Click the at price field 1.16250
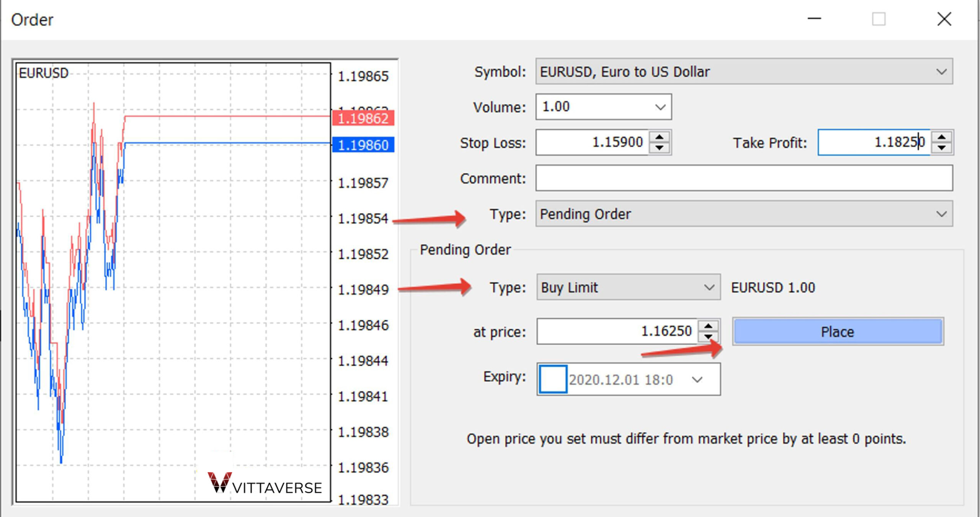Screen dimensions: 980x517 click(x=617, y=331)
